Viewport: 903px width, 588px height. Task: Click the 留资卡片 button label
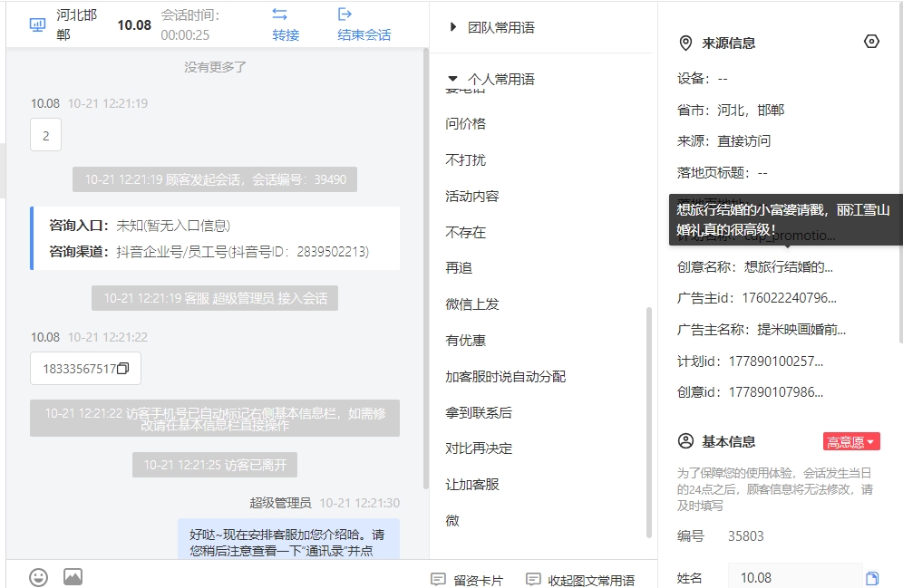(479, 581)
